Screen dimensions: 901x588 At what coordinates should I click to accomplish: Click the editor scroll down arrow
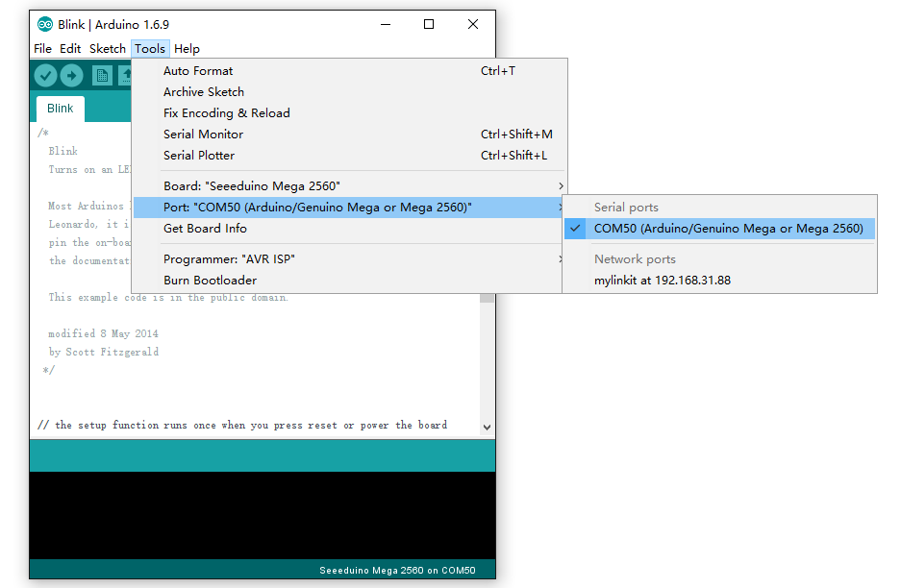pyautogui.click(x=487, y=427)
